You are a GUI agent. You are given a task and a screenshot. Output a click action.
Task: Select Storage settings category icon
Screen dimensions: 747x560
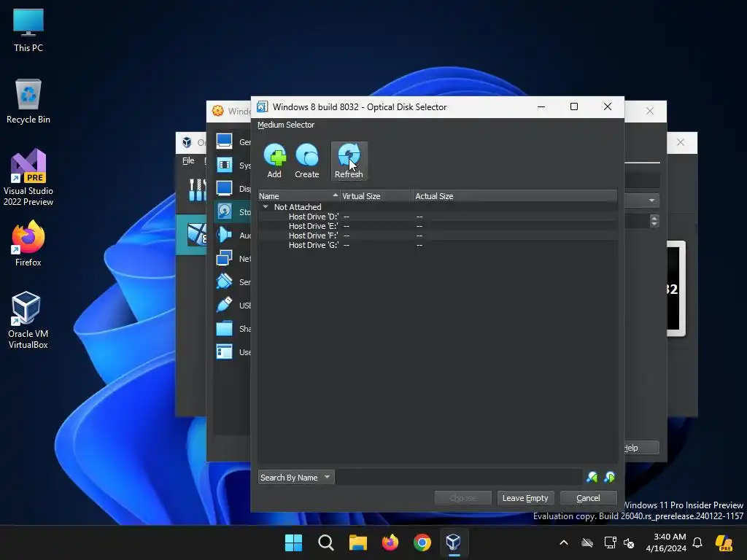point(225,211)
